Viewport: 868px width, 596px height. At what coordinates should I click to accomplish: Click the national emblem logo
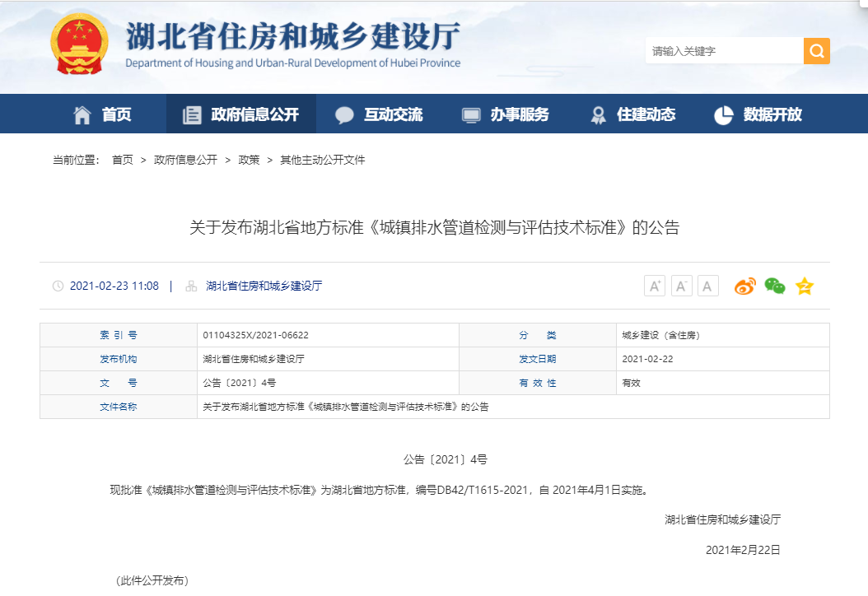click(x=79, y=45)
